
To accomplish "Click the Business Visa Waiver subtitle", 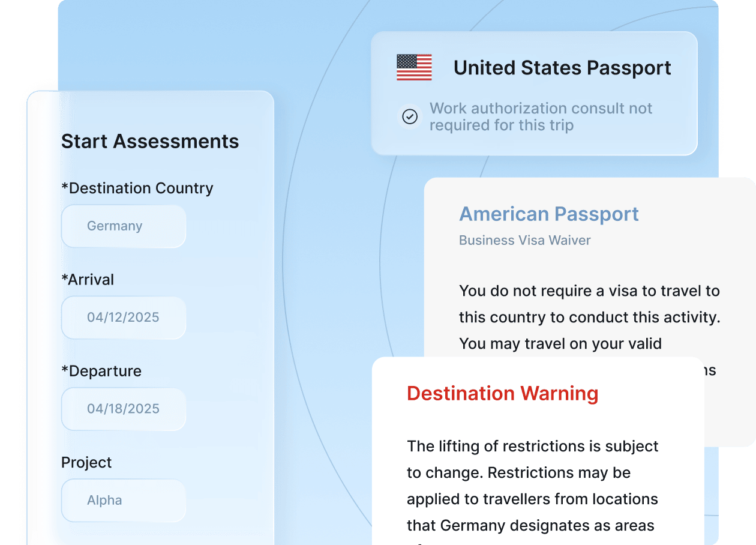I will (x=524, y=240).
